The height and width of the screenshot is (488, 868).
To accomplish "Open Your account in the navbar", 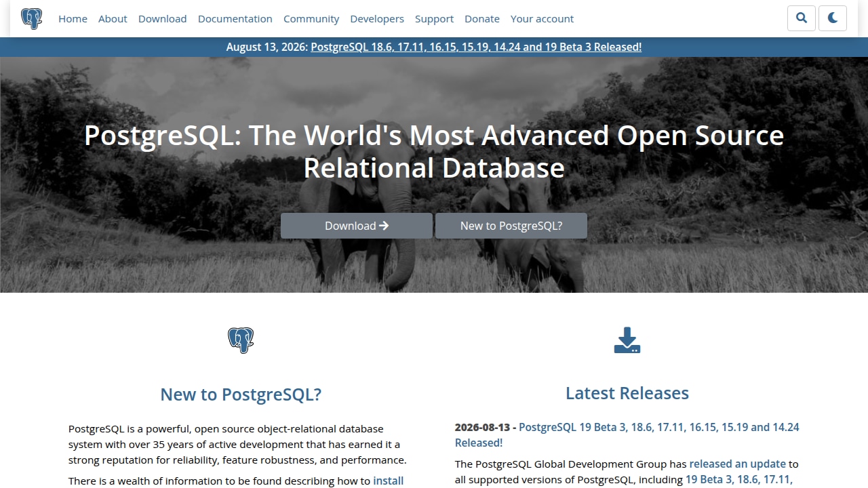I will point(542,18).
